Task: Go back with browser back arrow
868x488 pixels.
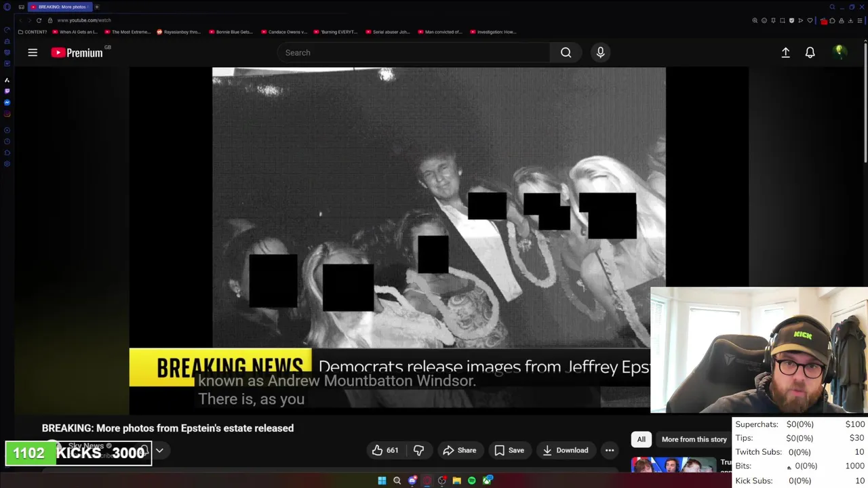Action: coord(20,20)
